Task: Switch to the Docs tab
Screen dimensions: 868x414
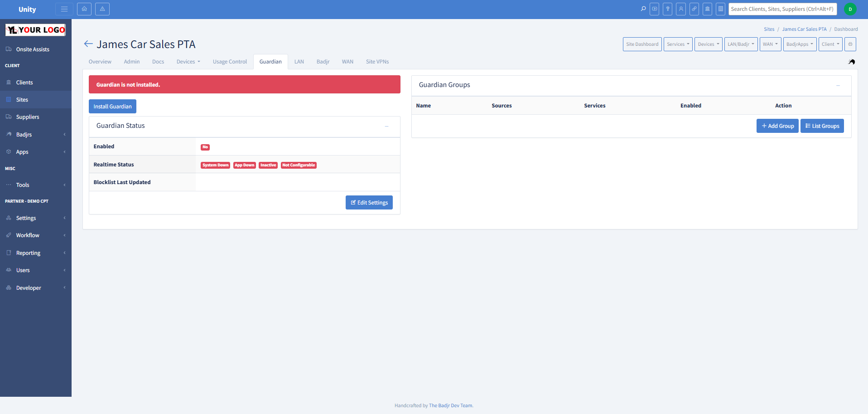Action: (x=158, y=62)
